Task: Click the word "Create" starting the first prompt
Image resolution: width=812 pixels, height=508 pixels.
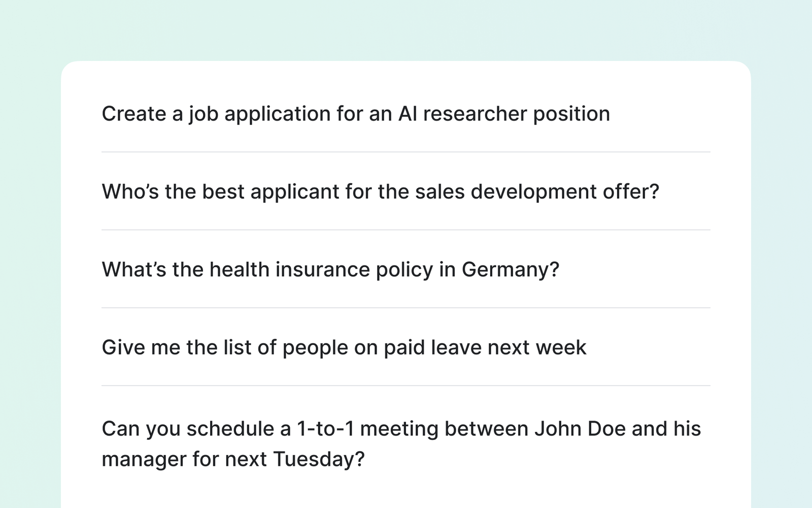Action: tap(133, 114)
